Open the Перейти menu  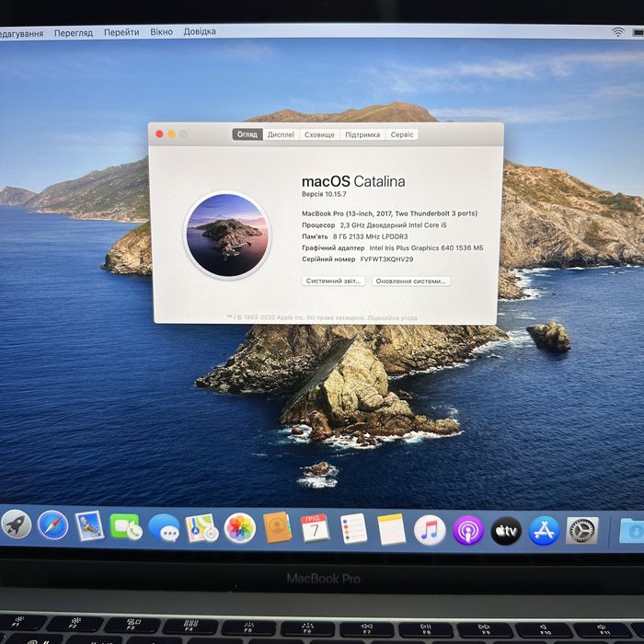(x=121, y=32)
